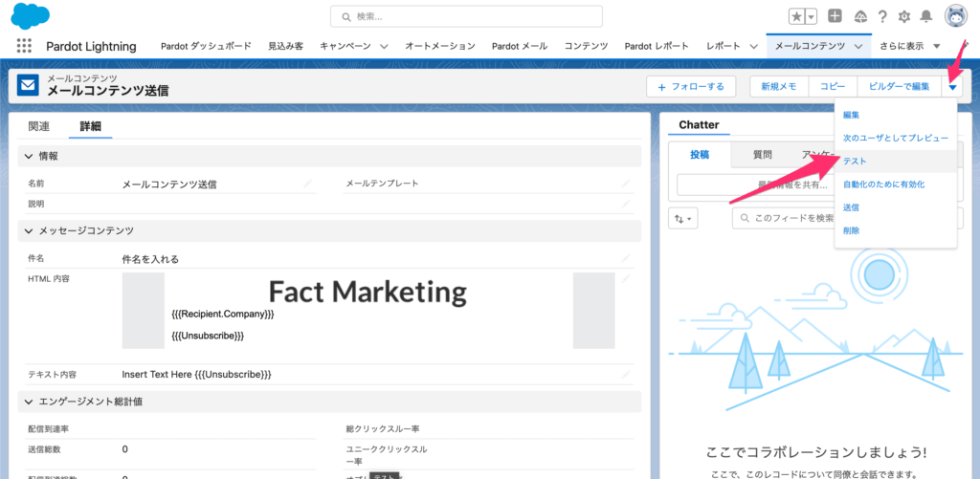The image size is (980, 479).
Task: Edit the 名前 field pencil icon
Action: click(x=307, y=184)
